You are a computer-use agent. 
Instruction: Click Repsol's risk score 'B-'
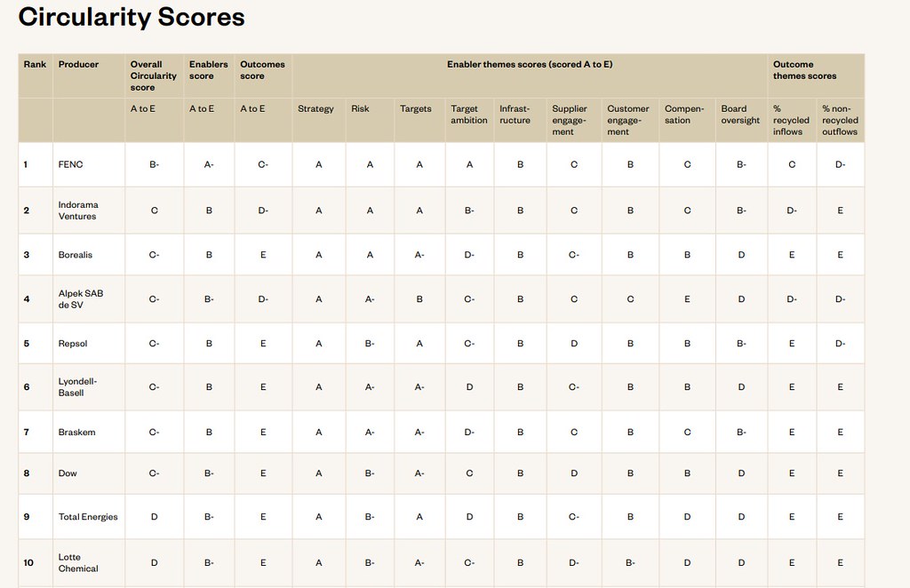pos(370,343)
